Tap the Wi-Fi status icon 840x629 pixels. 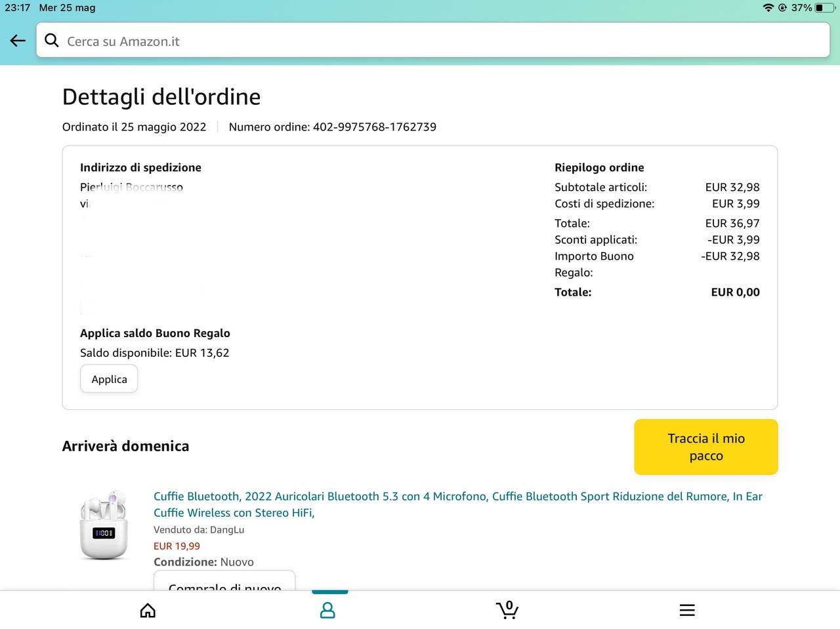[x=768, y=8]
